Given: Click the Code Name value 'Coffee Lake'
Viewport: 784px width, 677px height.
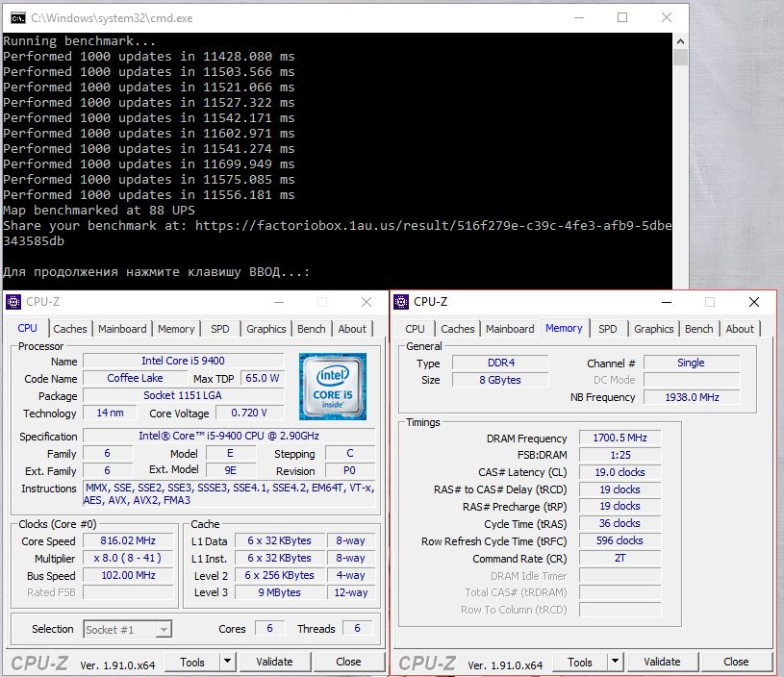Looking at the screenshot, I should pos(135,378).
